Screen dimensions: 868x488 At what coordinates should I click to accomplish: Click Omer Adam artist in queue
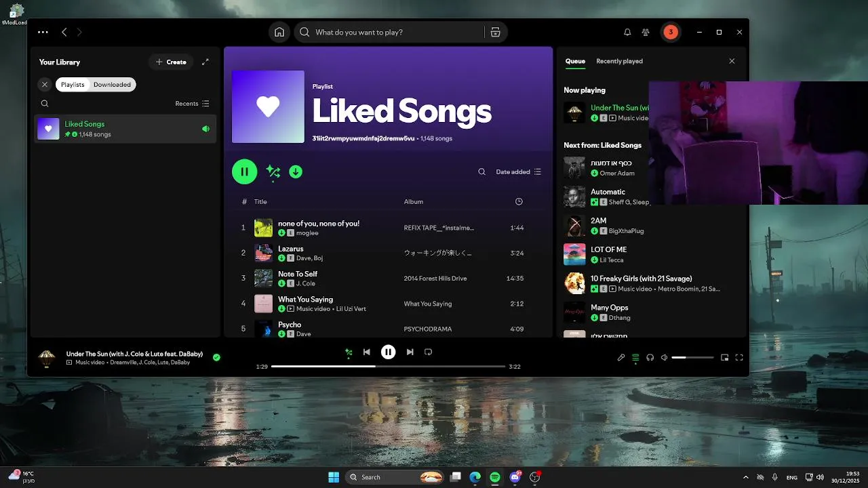coord(617,173)
